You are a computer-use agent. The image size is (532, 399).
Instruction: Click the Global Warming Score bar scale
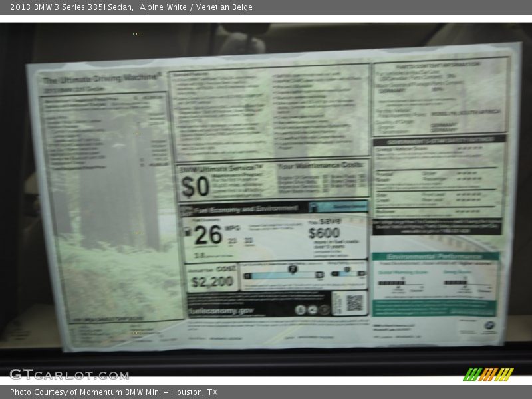tap(392, 283)
